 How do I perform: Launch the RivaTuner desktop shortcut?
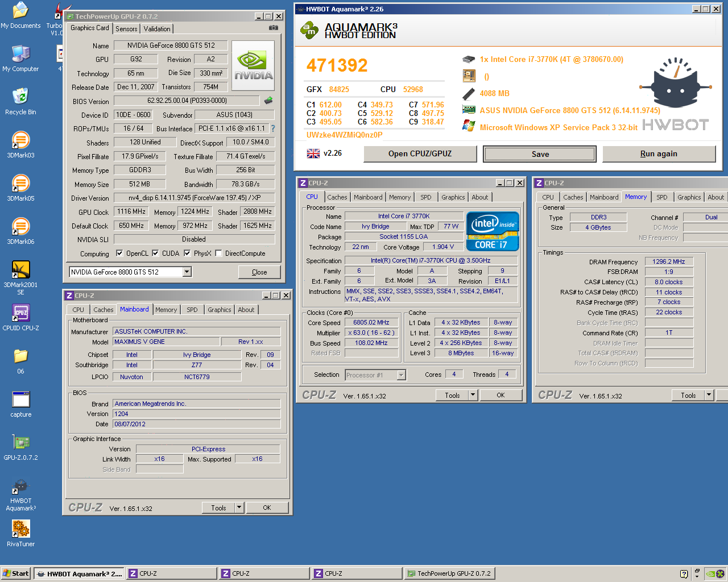[20, 534]
